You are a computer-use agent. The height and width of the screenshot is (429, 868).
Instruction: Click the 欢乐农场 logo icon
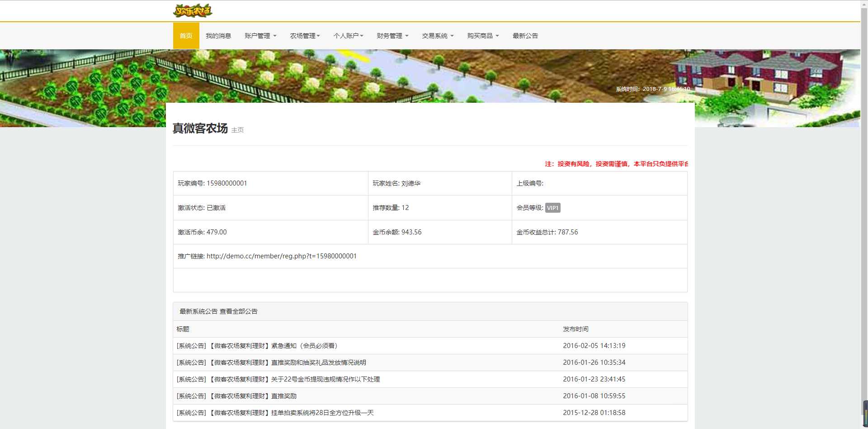point(193,10)
